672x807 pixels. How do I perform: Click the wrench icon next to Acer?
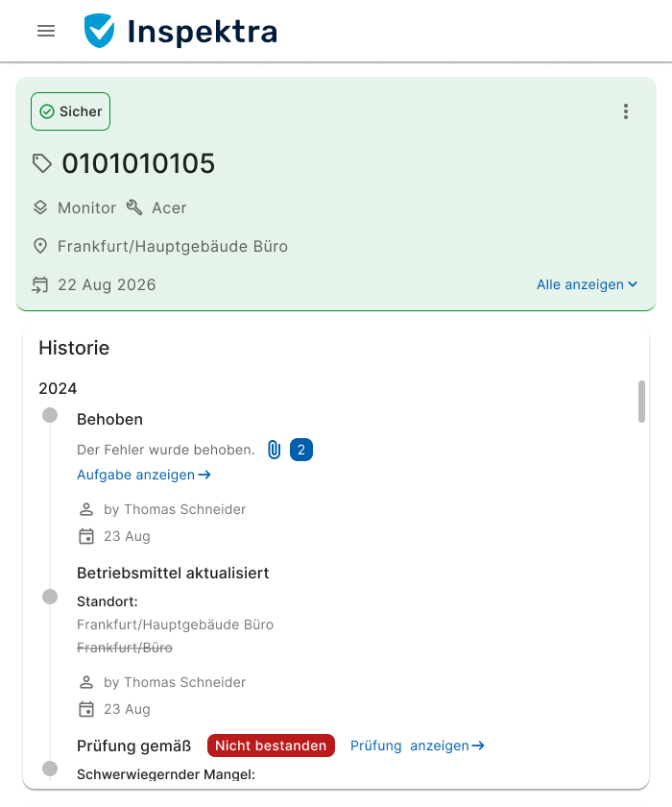click(x=134, y=208)
